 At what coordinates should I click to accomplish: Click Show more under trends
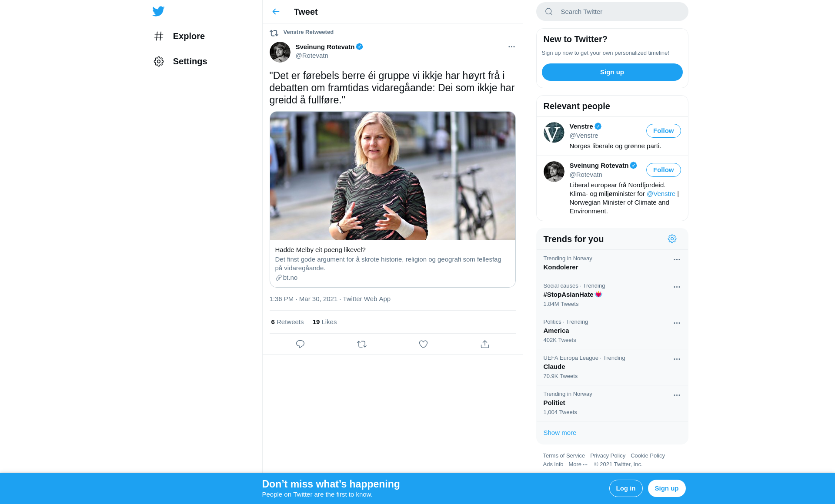coord(560,433)
